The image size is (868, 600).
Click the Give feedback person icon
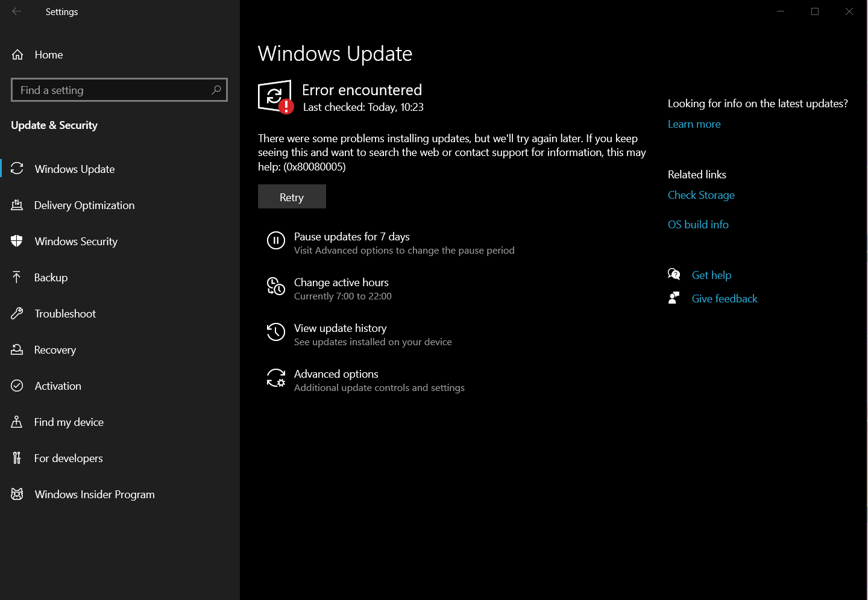[674, 298]
